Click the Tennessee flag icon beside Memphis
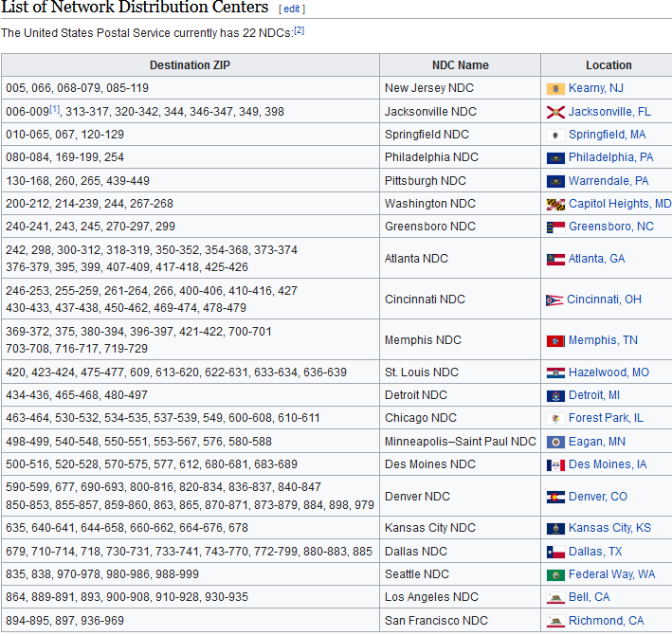Viewport: 672px width, 636px height. 555,340
